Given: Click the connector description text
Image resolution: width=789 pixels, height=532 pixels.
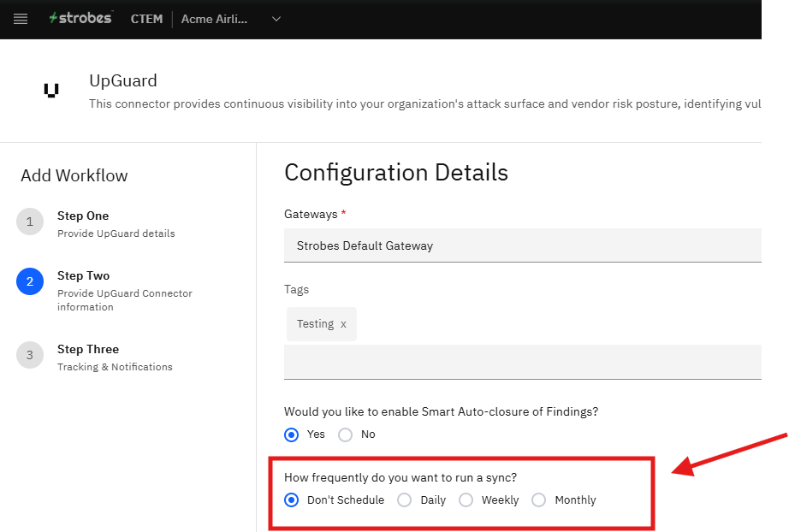Looking at the screenshot, I should [x=425, y=103].
